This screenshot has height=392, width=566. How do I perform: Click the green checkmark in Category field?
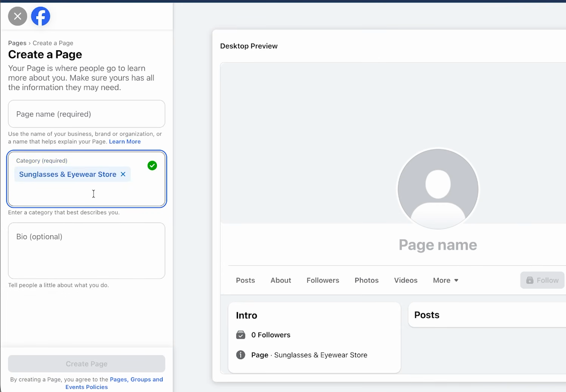point(152,165)
